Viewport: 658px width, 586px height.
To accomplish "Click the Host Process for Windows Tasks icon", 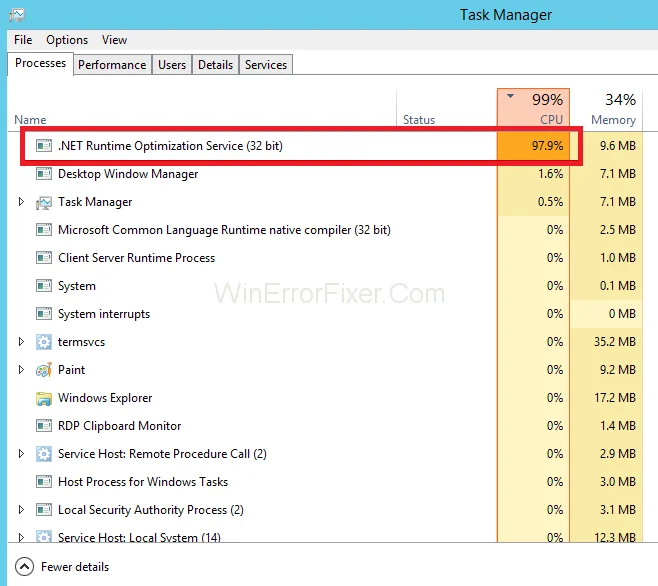I will point(44,482).
